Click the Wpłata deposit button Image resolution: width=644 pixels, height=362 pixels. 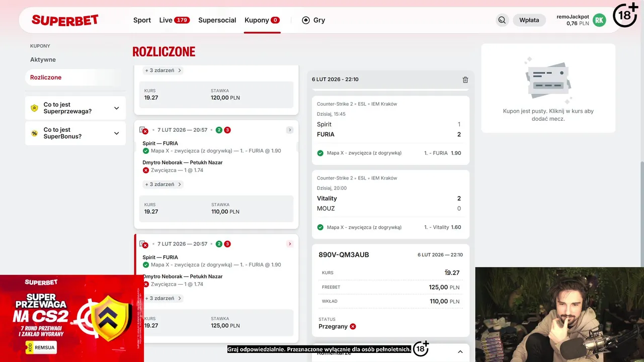[x=529, y=20]
